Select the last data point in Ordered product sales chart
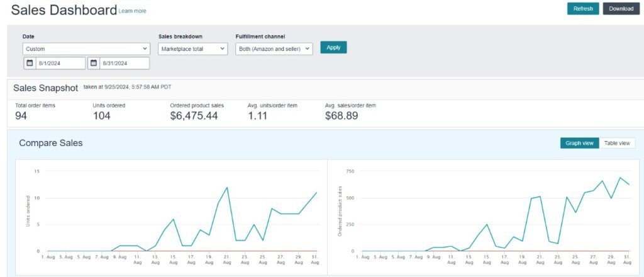The image size is (644, 277). coord(629,184)
